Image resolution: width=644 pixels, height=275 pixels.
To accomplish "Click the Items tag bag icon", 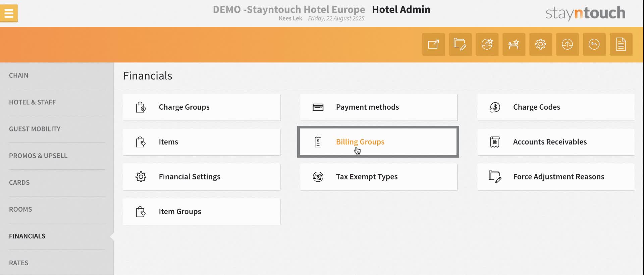I will point(141,142).
